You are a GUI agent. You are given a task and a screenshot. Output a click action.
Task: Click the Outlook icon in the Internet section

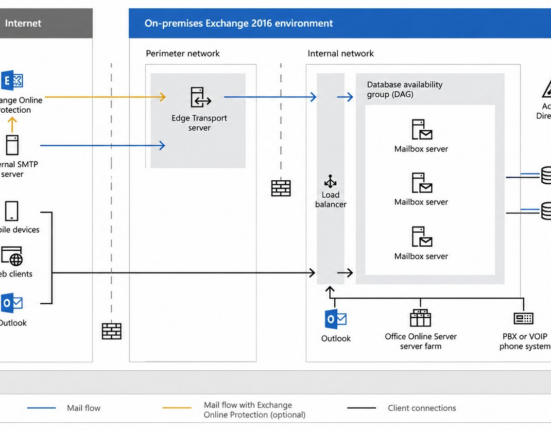pos(12,303)
